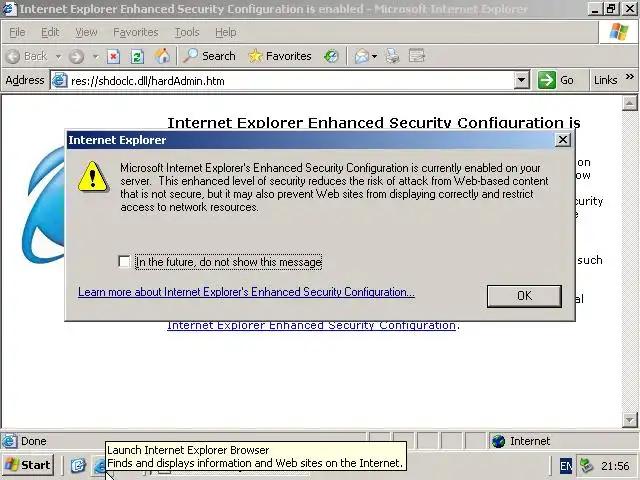640x480 pixels.
Task: Expand the Address bar dropdown list
Action: 521,80
